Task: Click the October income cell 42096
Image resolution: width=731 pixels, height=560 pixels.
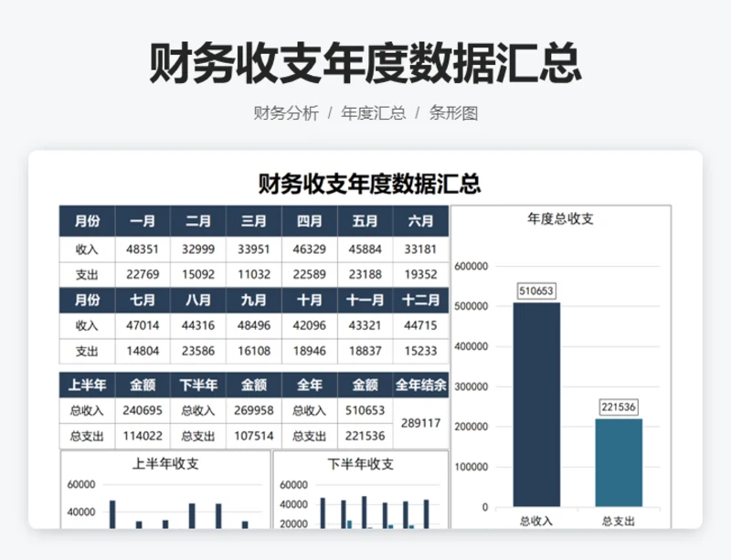Action: point(310,325)
